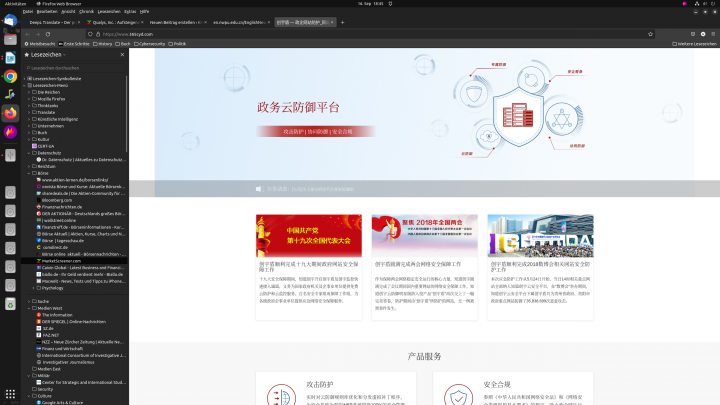
Task: Close the Lesezeichen sidebar with the X
Action: pos(122,54)
